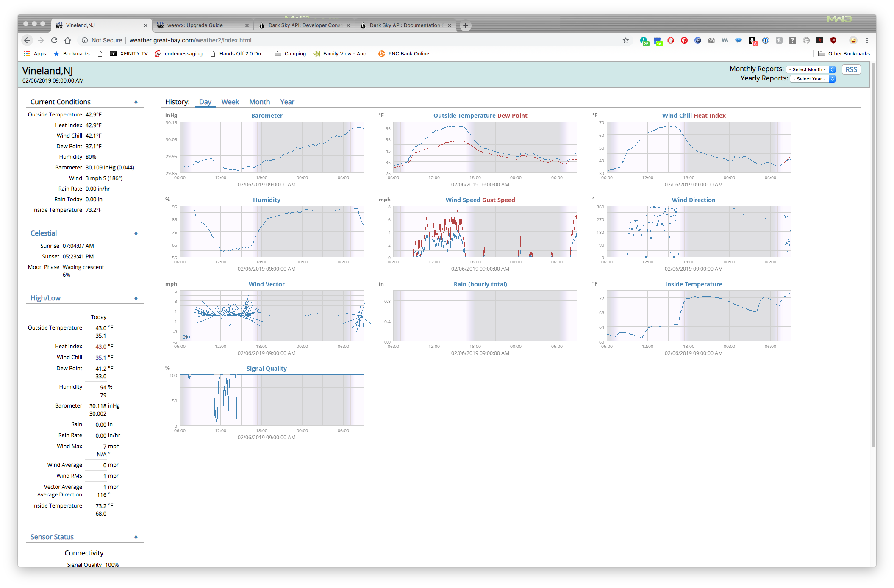894x588 pixels.
Task: Click the RSS button
Action: tap(851, 69)
